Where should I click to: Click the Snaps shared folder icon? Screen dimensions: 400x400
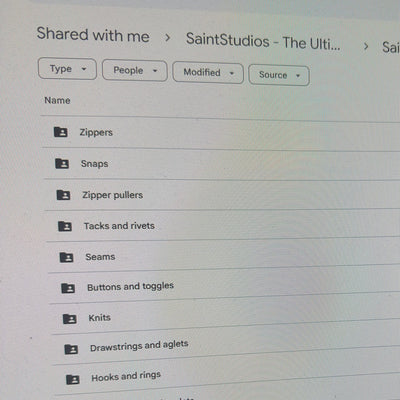point(62,164)
